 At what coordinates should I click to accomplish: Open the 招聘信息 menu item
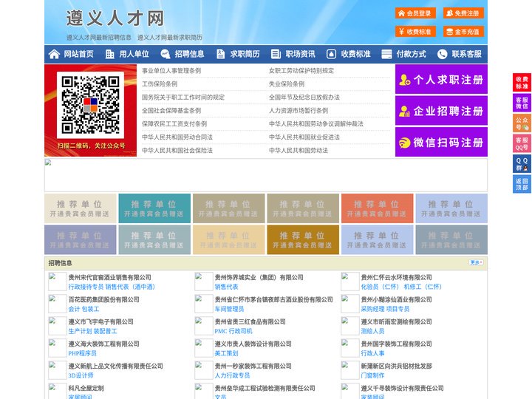pyautogui.click(x=189, y=54)
